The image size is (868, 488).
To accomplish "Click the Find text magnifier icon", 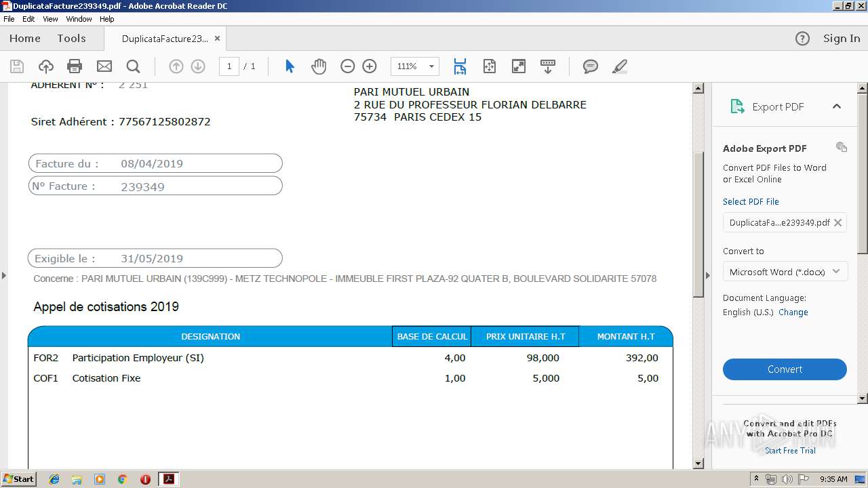I will 134,66.
